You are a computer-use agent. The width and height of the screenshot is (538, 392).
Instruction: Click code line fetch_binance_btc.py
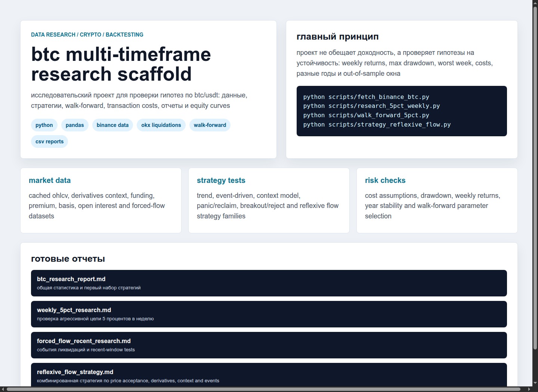coord(366,97)
